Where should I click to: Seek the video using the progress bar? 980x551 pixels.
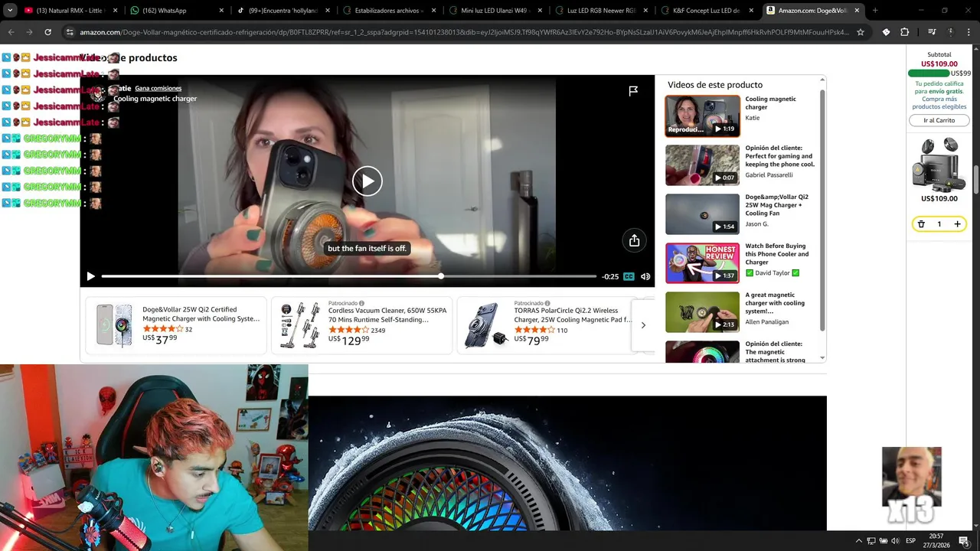pos(348,276)
